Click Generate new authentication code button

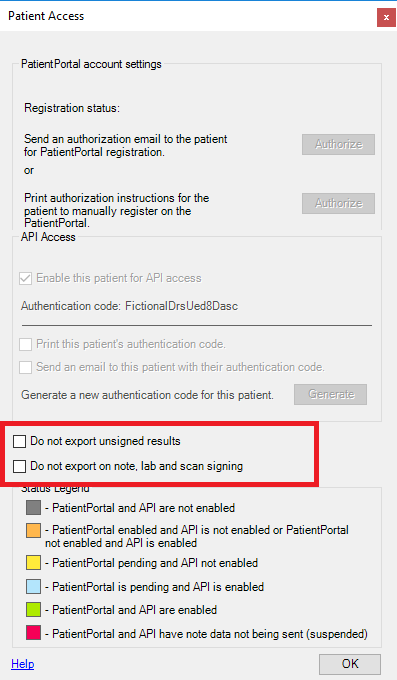click(x=331, y=394)
